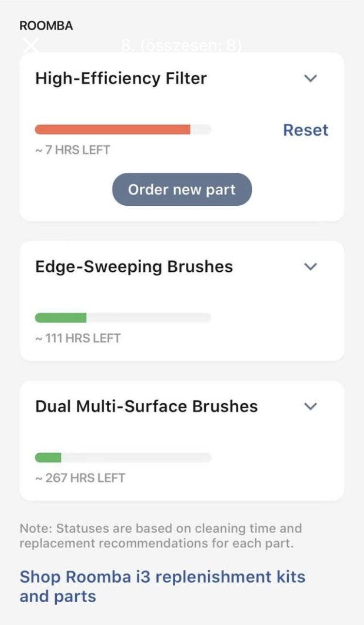Click the ~111 HRS LEFT label
The width and height of the screenshot is (364, 625).
click(x=78, y=338)
